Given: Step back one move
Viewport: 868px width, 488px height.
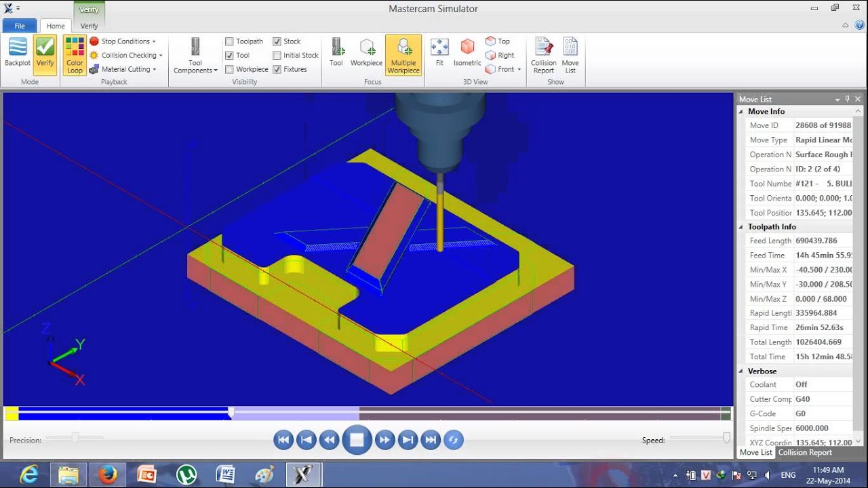Looking at the screenshot, I should click(x=307, y=440).
